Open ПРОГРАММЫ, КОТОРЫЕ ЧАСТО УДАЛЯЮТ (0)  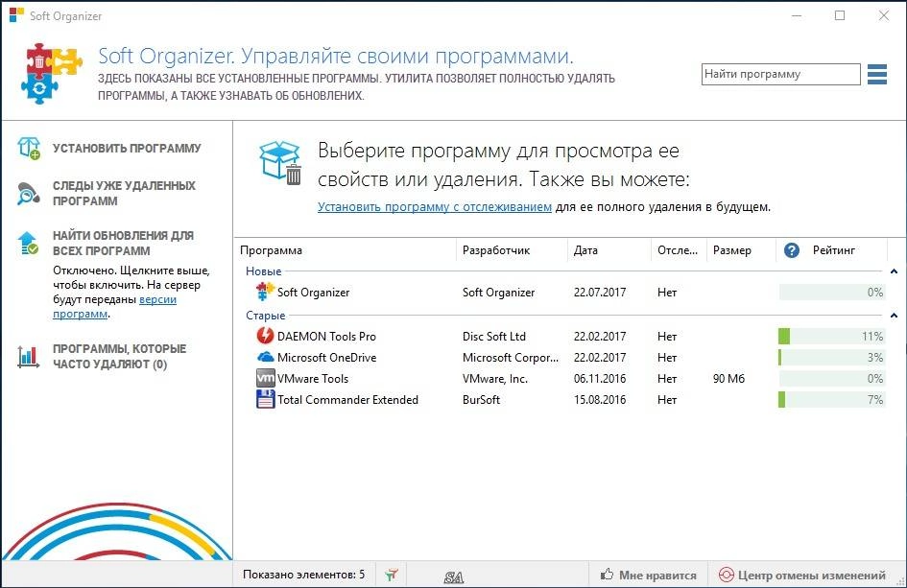click(119, 357)
